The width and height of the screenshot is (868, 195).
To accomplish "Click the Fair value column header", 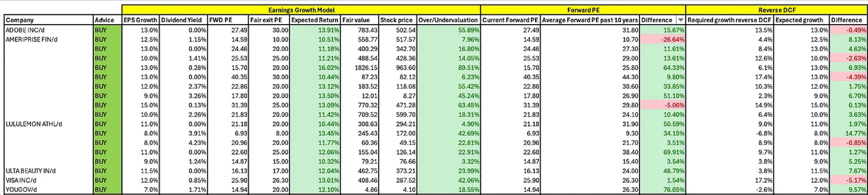I will [x=360, y=20].
